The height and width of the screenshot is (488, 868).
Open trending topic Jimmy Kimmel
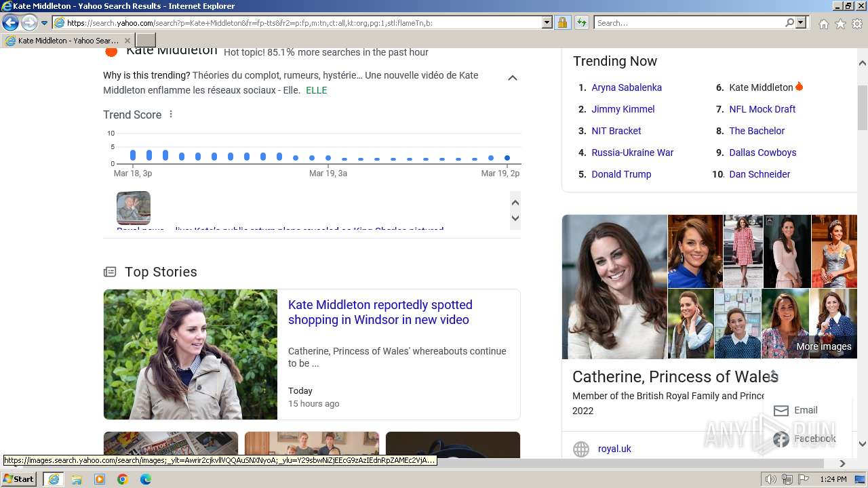pos(623,109)
